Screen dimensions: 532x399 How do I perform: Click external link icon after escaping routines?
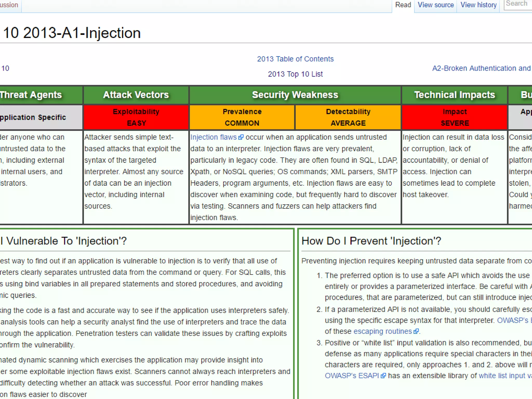416,331
